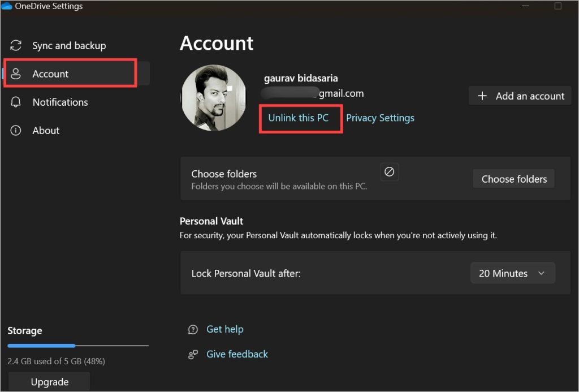The height and width of the screenshot is (392, 579).
Task: Click the blue Storage usage bar
Action: 41,346
